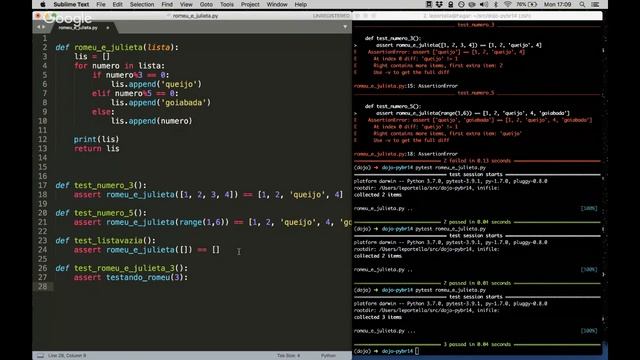Click '3 passed in 0.04 seconds' in terminal
This screenshot has width=640, height=360.
tap(477, 344)
